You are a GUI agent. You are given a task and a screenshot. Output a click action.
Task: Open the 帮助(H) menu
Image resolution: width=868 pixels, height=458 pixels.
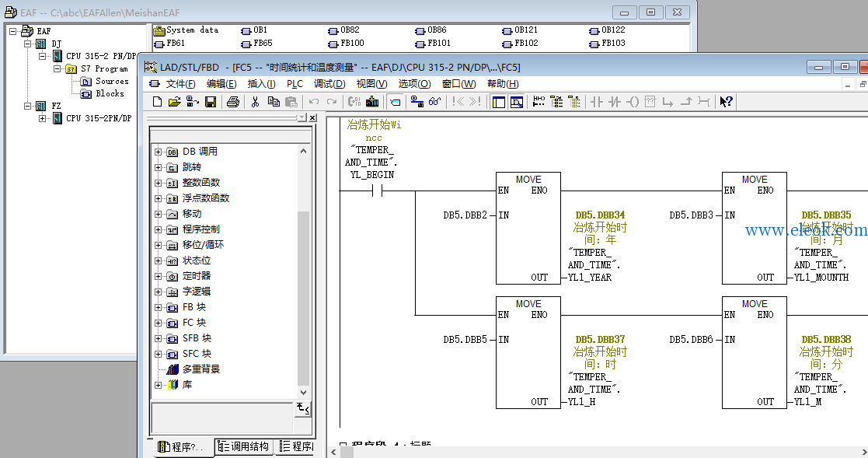coord(503,84)
